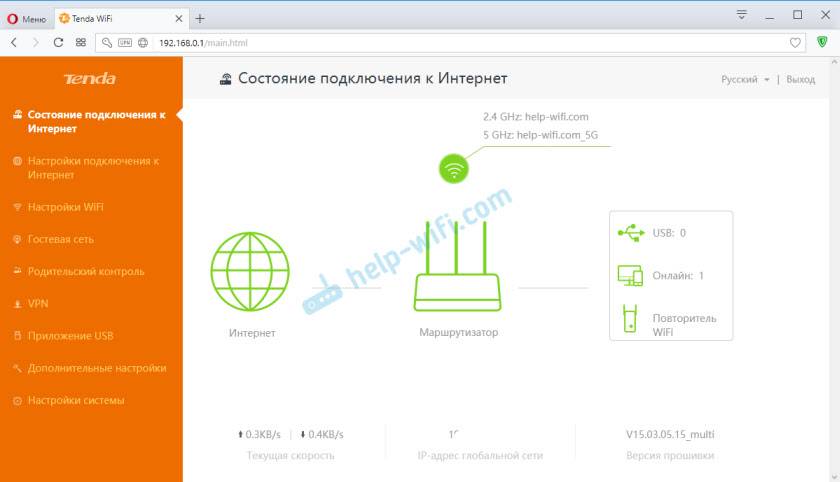Open a new browser tab
This screenshot has width=840, height=482.
pos(200,19)
